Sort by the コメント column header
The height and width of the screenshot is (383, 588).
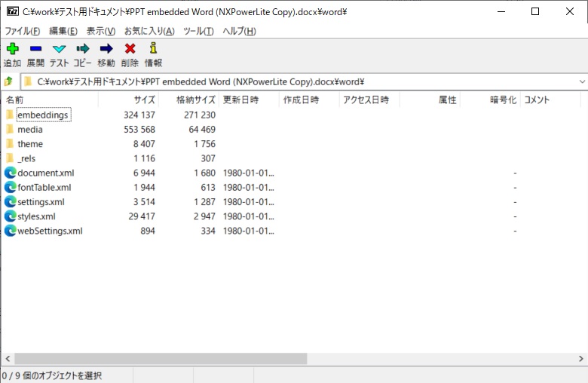[x=550, y=100]
